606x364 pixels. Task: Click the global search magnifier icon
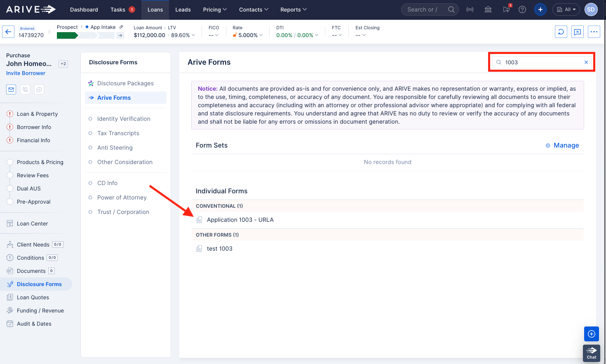point(451,9)
